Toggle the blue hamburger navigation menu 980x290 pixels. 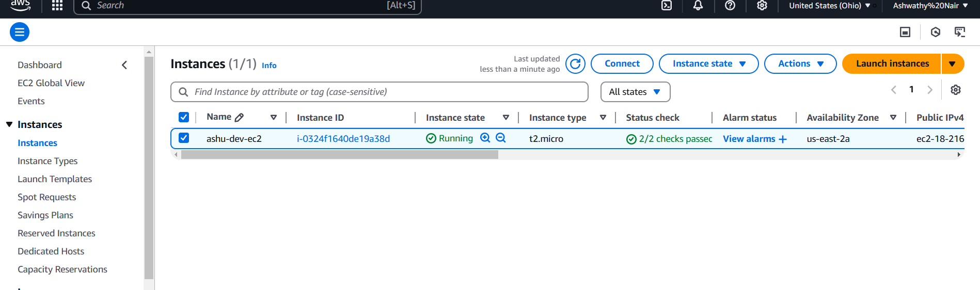pyautogui.click(x=20, y=32)
